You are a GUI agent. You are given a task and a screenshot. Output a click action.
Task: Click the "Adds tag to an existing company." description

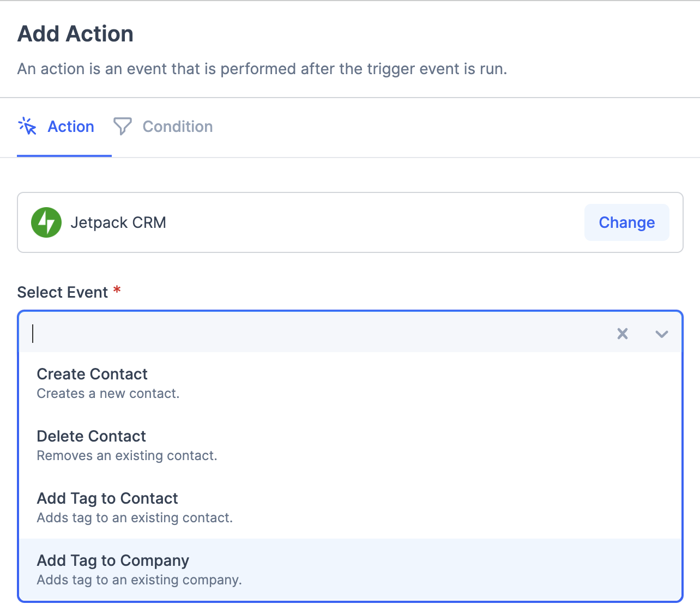pyautogui.click(x=139, y=580)
